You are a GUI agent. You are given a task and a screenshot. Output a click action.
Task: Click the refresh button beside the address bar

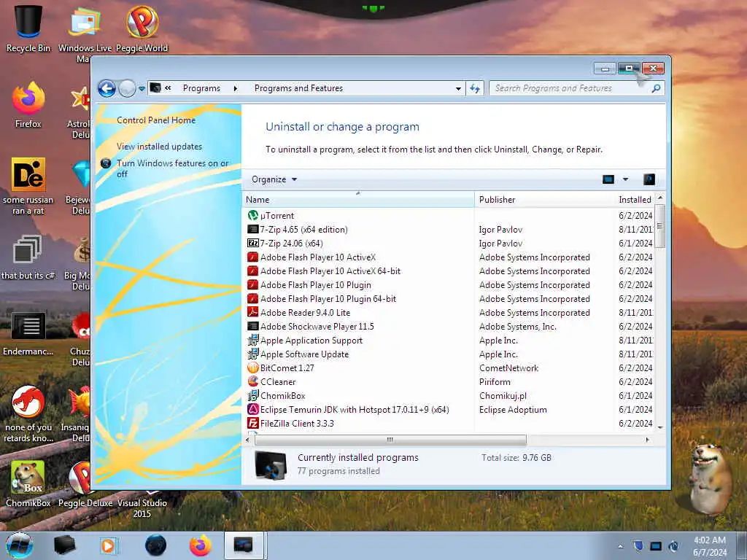(475, 88)
